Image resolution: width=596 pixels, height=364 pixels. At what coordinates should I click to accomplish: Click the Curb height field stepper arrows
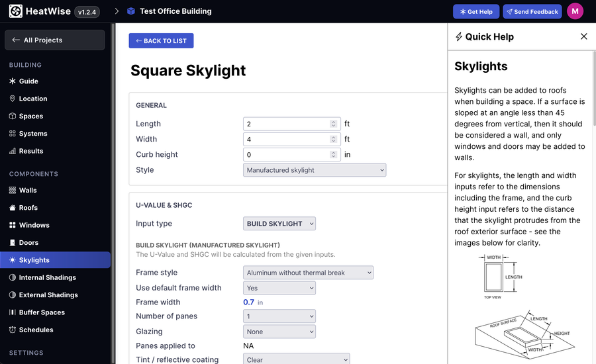coord(333,155)
